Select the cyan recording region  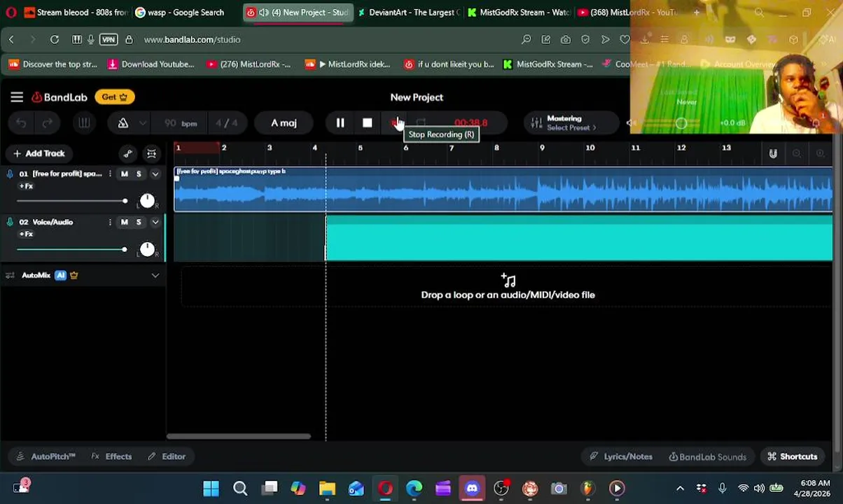tap(579, 238)
